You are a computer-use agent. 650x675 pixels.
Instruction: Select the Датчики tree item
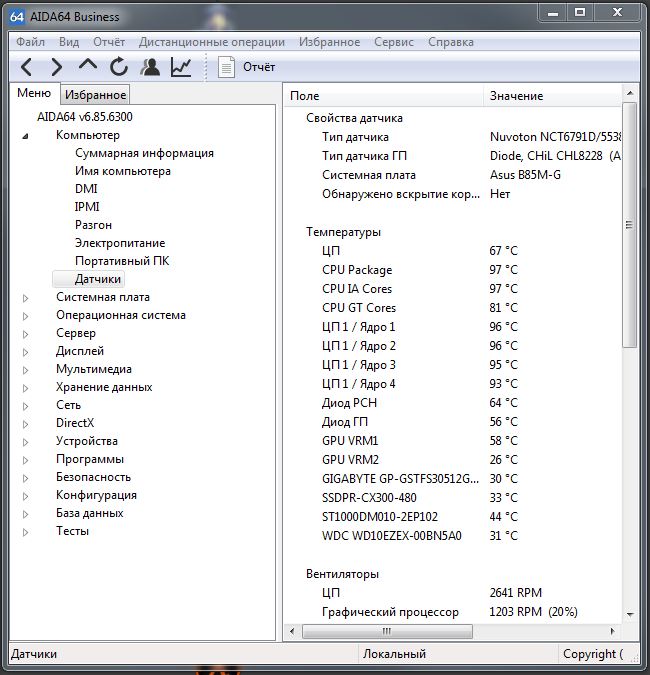pyautogui.click(x=98, y=279)
